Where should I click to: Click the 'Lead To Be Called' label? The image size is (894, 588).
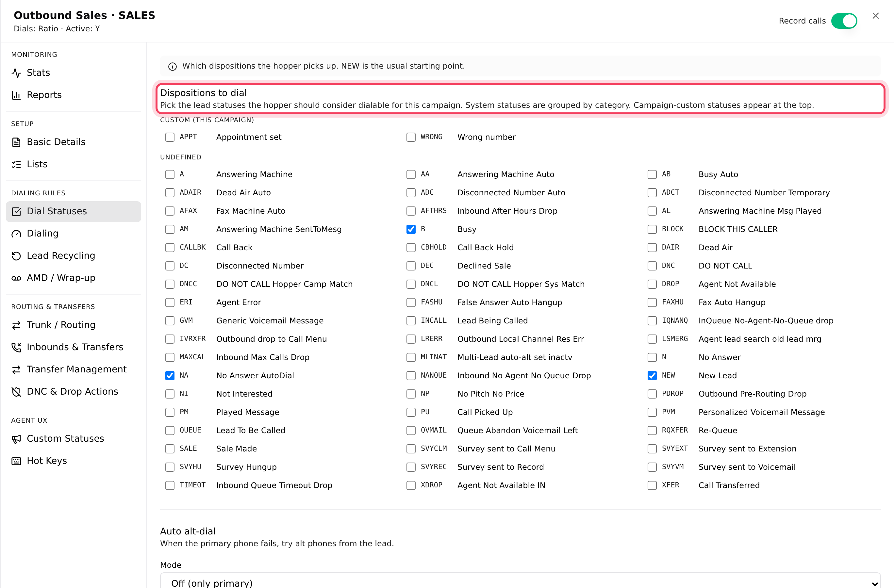[251, 430]
